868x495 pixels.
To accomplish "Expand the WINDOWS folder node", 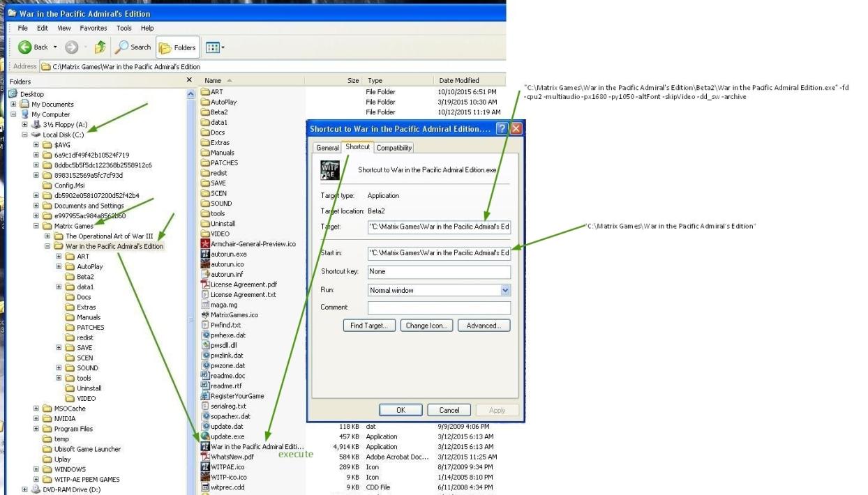I will pos(36,469).
